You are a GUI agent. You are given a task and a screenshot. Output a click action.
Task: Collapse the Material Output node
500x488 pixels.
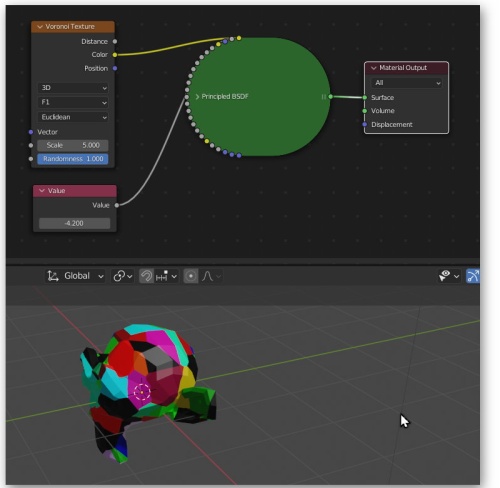click(374, 68)
